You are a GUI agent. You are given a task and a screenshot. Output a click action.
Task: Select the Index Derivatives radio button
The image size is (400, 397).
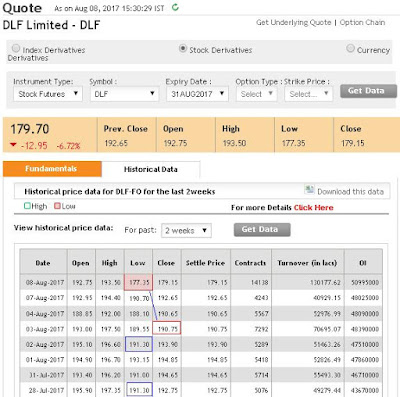tap(16, 48)
